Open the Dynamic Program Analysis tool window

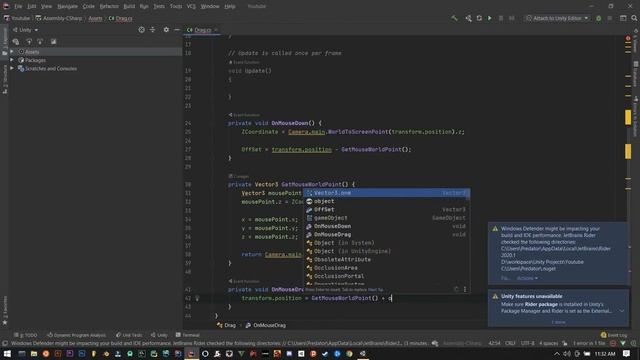tap(76, 335)
